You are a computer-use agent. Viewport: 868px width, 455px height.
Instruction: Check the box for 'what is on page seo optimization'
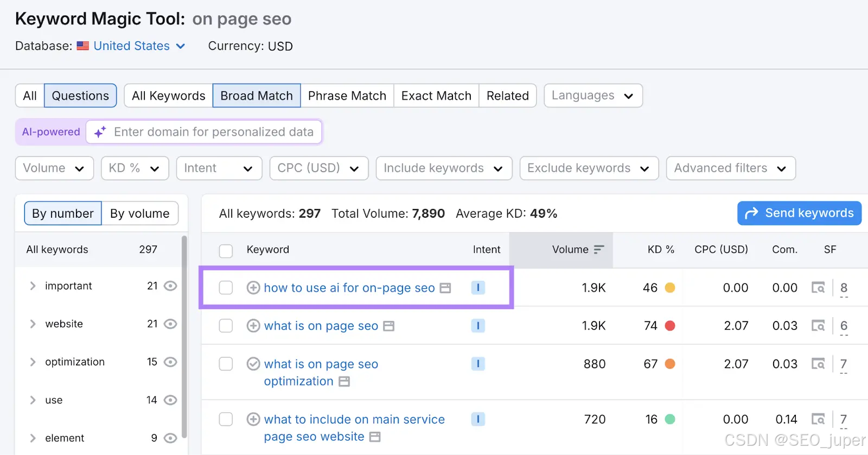pyautogui.click(x=226, y=364)
